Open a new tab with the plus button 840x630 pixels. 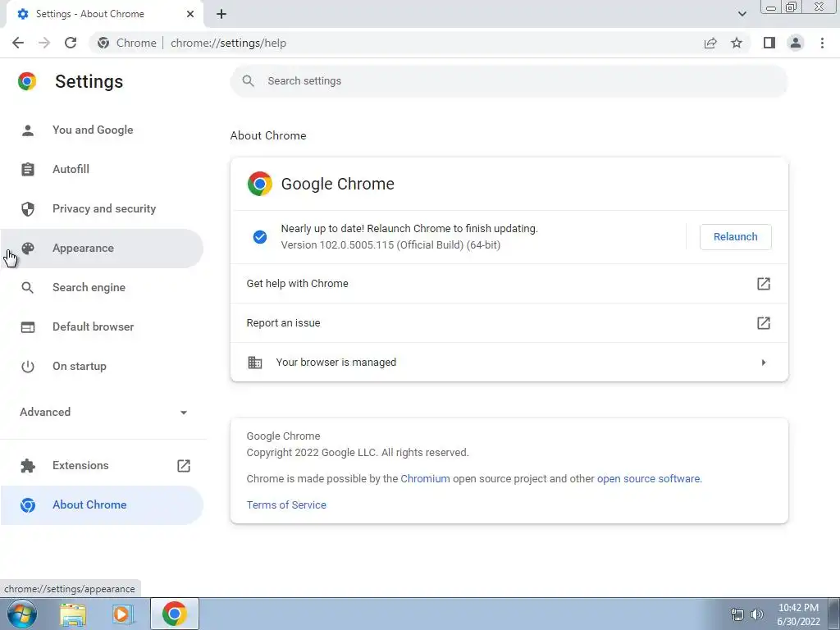click(x=221, y=14)
